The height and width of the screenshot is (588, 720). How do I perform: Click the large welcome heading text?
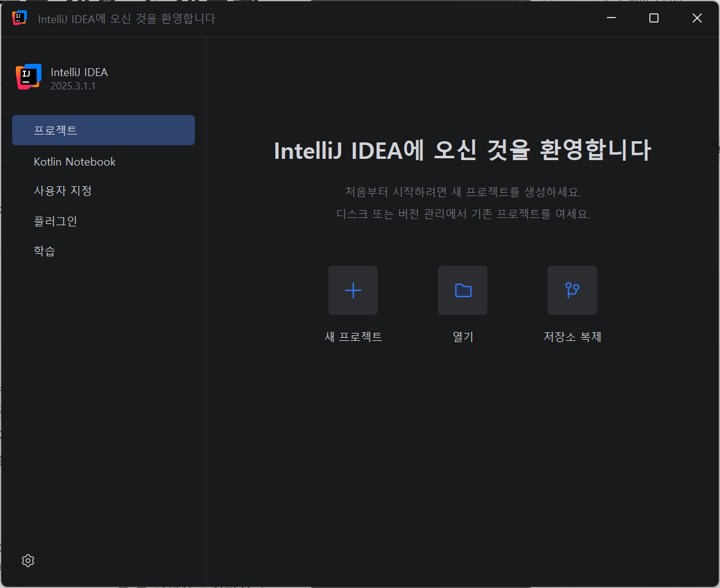pos(463,150)
